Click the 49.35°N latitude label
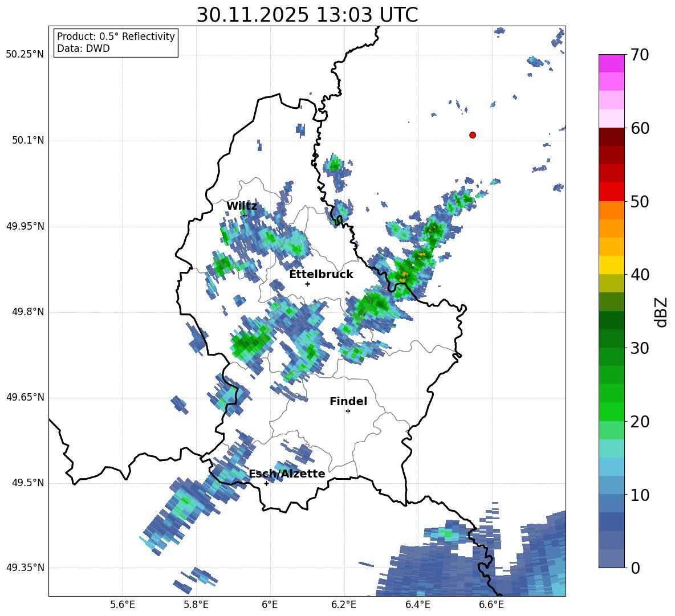675x616 pixels. [x=25, y=568]
